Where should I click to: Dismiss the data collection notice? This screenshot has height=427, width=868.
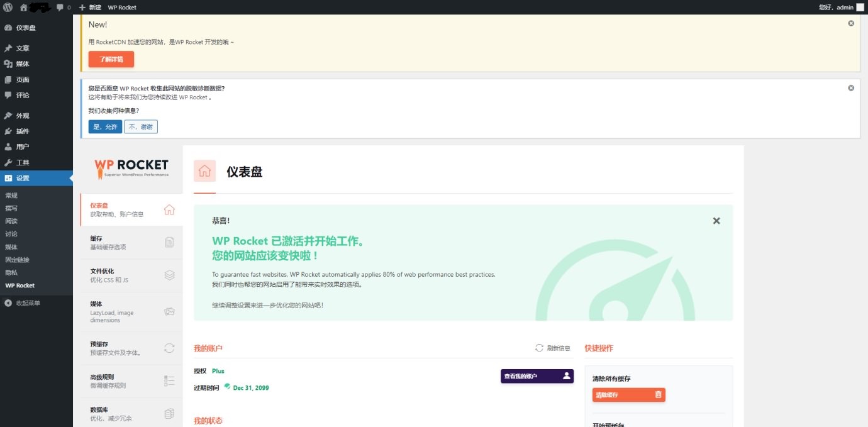851,88
